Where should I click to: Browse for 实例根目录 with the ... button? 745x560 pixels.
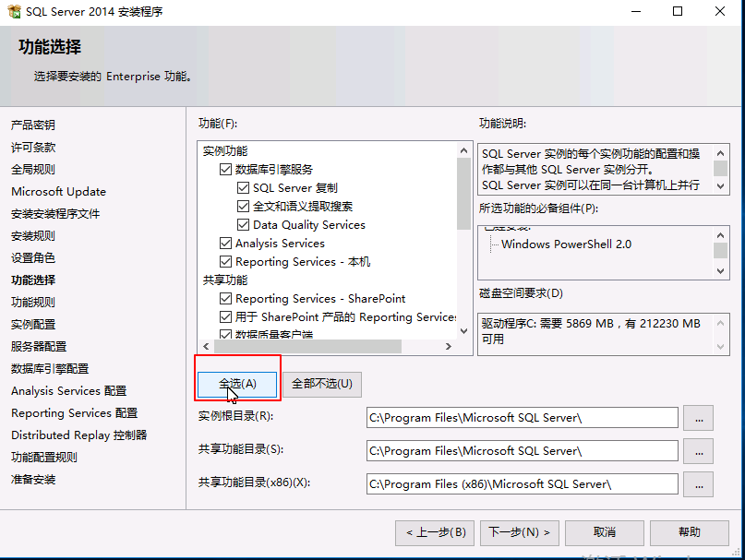698,420
